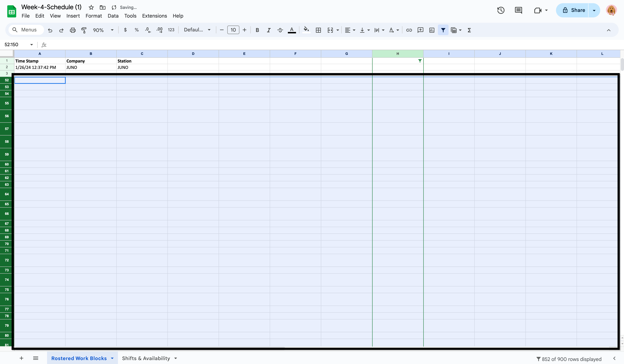Click the print icon
The image size is (624, 364).
point(73,30)
